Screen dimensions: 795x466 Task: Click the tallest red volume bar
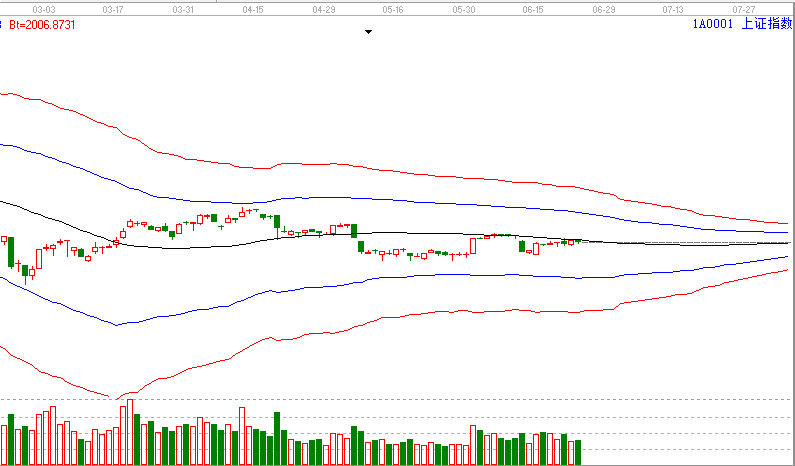[x=130, y=432]
